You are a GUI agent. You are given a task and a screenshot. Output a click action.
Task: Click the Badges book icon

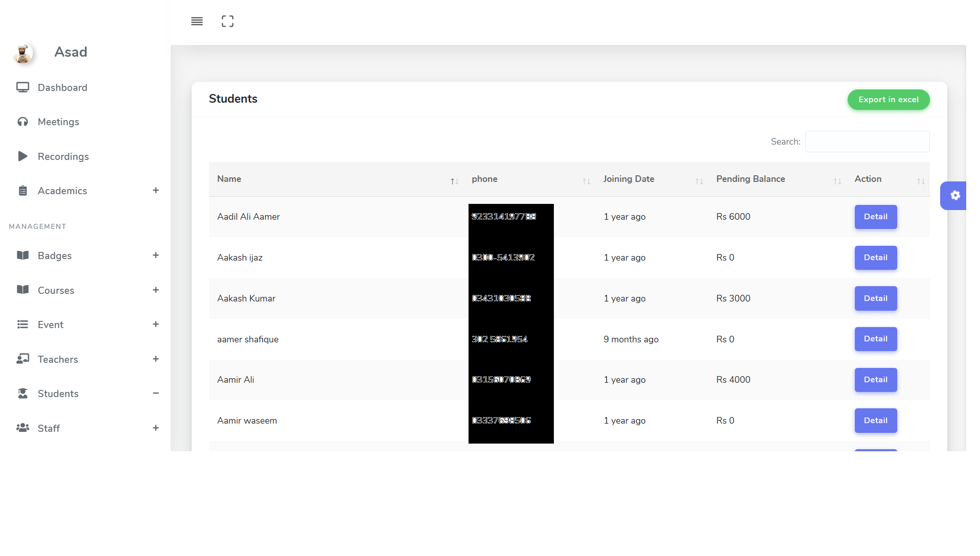(22, 256)
